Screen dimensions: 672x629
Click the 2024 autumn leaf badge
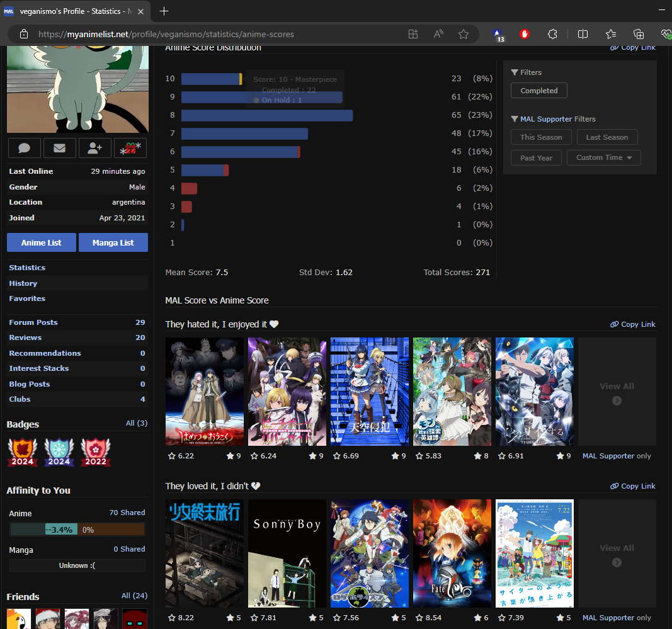22,452
